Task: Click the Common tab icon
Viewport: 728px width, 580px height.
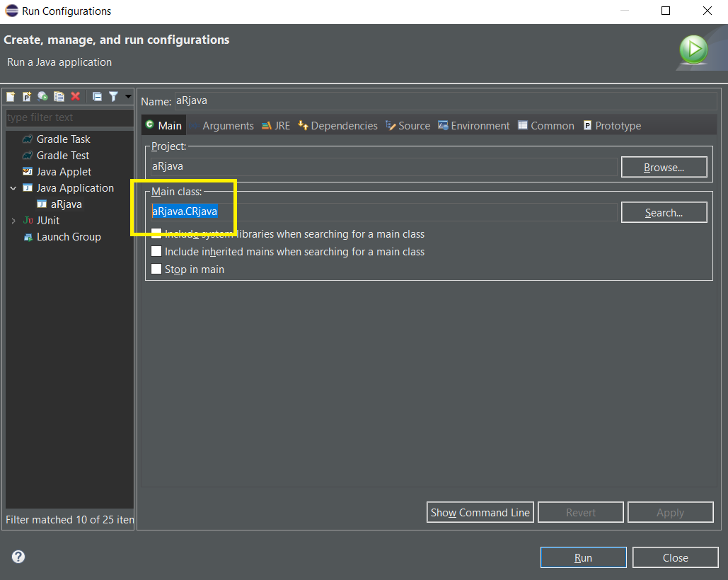Action: 523,124
